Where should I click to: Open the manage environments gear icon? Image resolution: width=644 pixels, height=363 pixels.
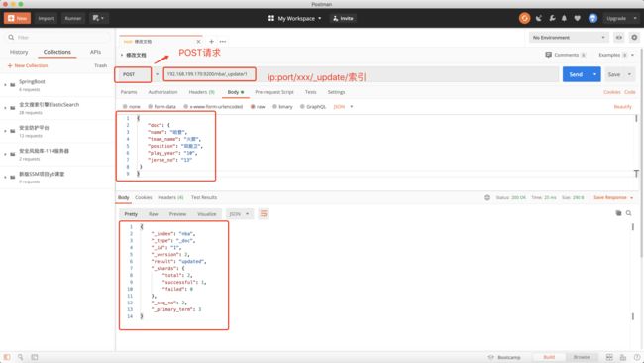634,38
